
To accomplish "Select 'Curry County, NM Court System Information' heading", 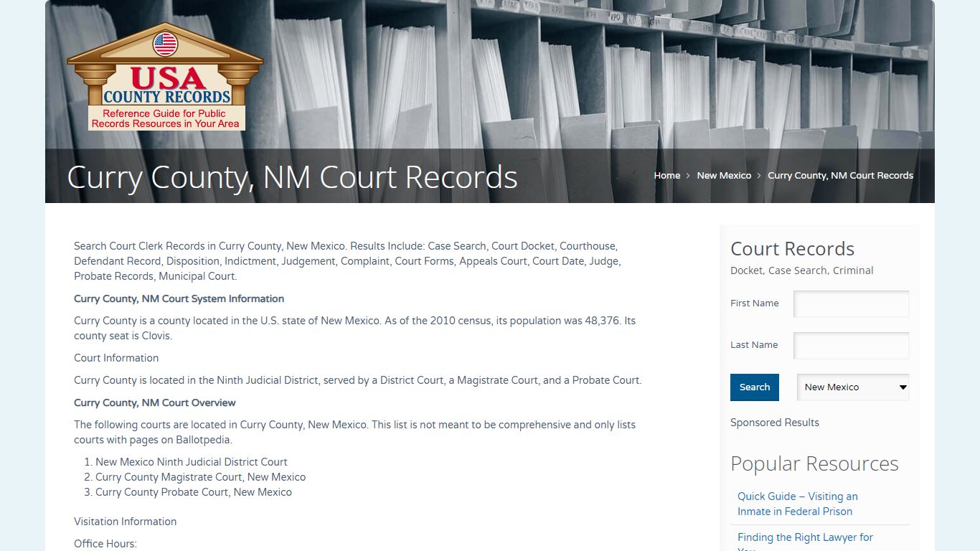I will (x=179, y=298).
